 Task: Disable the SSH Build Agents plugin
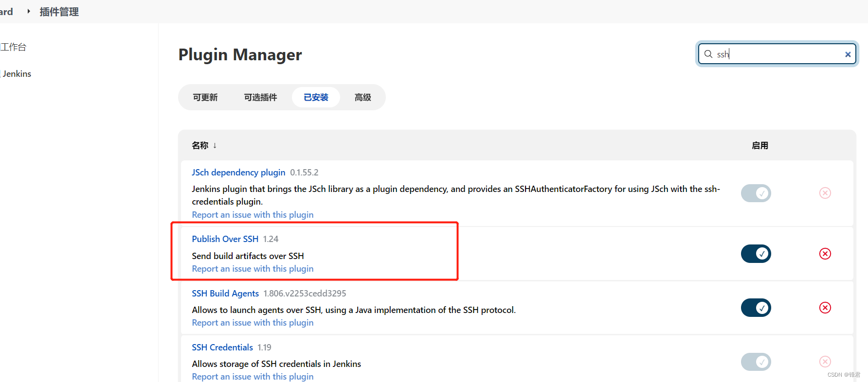coord(756,308)
